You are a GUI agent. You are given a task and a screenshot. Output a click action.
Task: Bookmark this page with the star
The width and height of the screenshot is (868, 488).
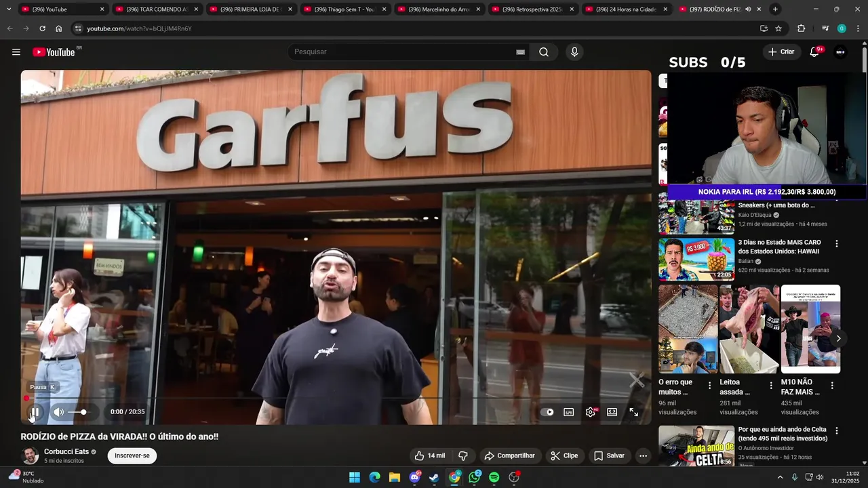tap(778, 28)
